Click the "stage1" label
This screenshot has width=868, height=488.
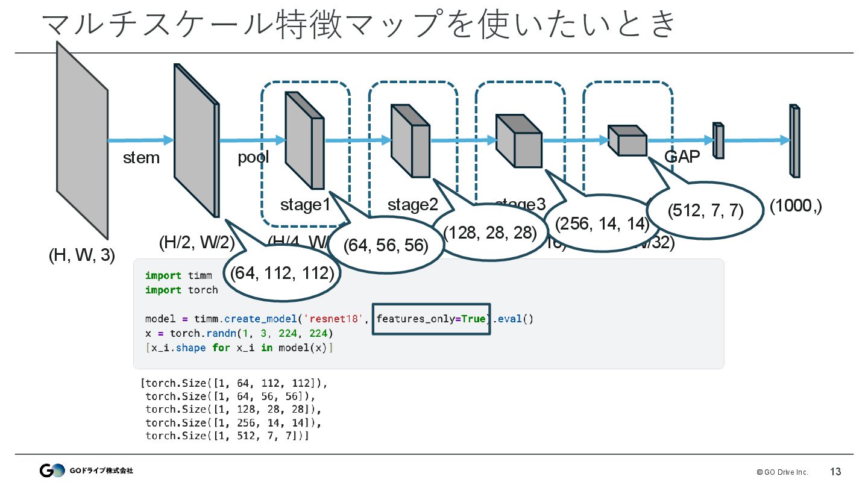305,205
